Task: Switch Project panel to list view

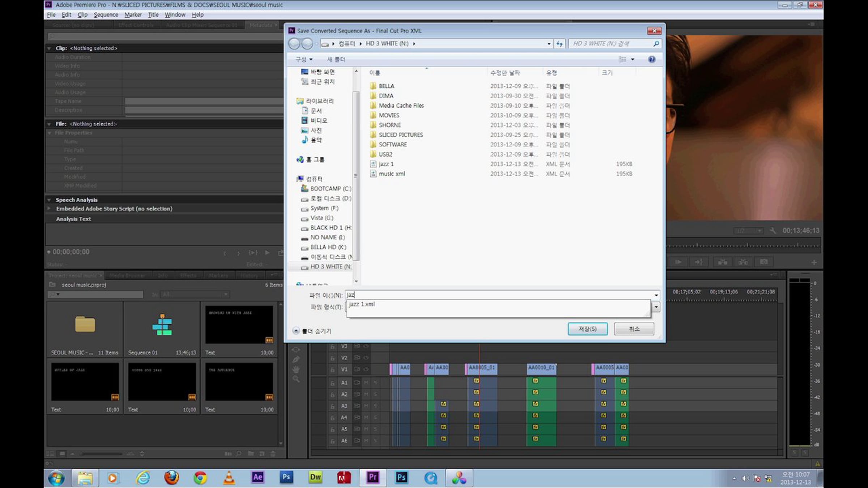Action: click(50, 453)
